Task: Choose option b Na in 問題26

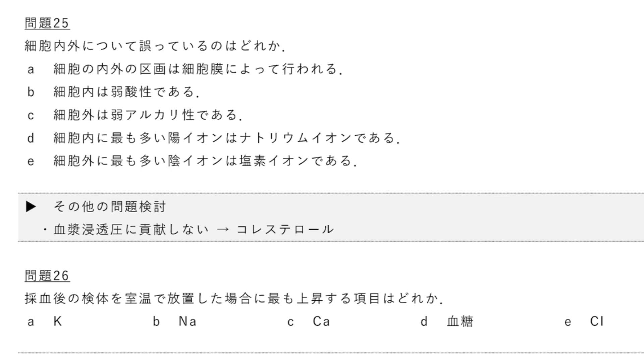Action: point(187,321)
